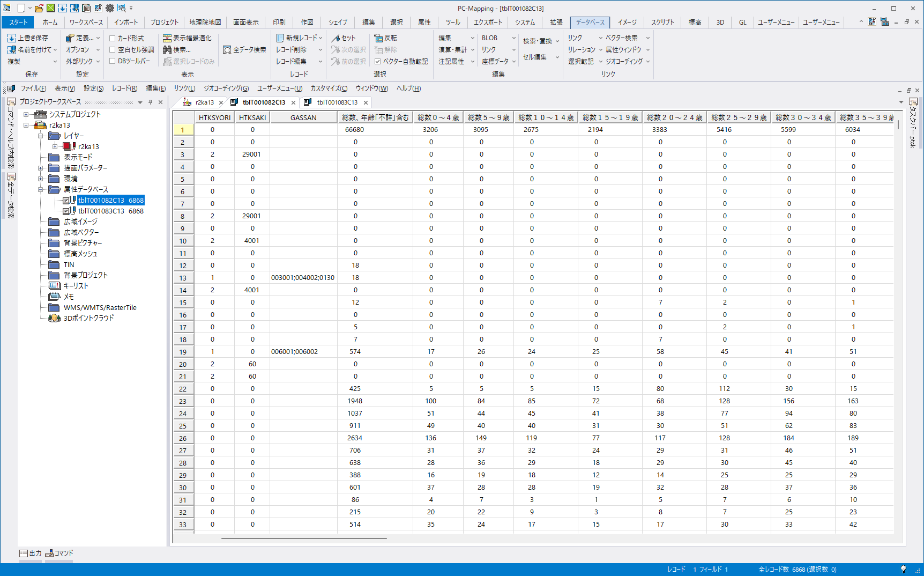
Task: Switch to the r2ka13 document tab
Action: click(x=204, y=102)
